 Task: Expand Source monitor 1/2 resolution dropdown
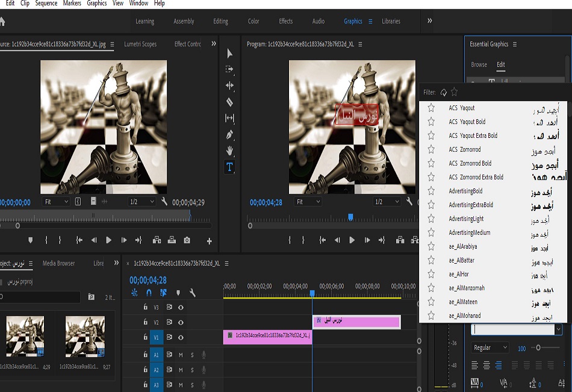point(141,202)
